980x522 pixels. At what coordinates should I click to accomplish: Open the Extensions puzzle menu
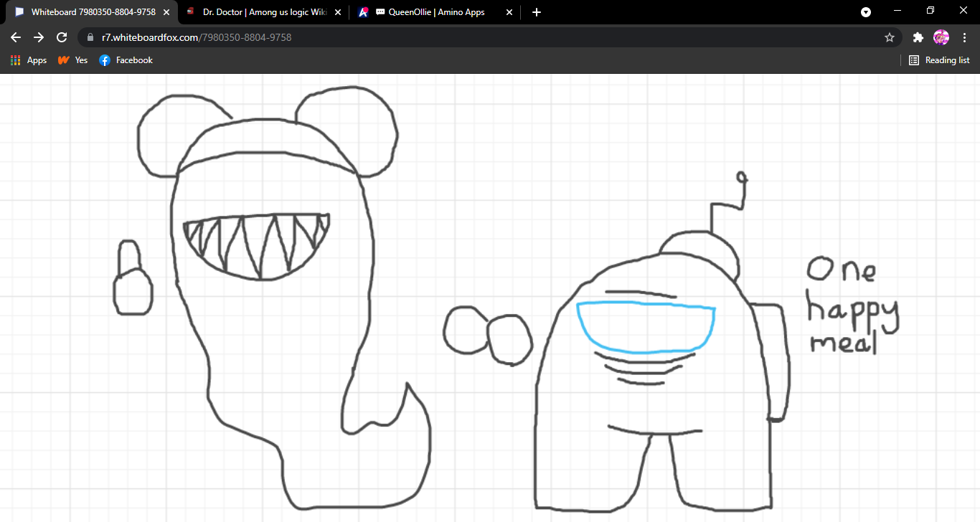[918, 37]
